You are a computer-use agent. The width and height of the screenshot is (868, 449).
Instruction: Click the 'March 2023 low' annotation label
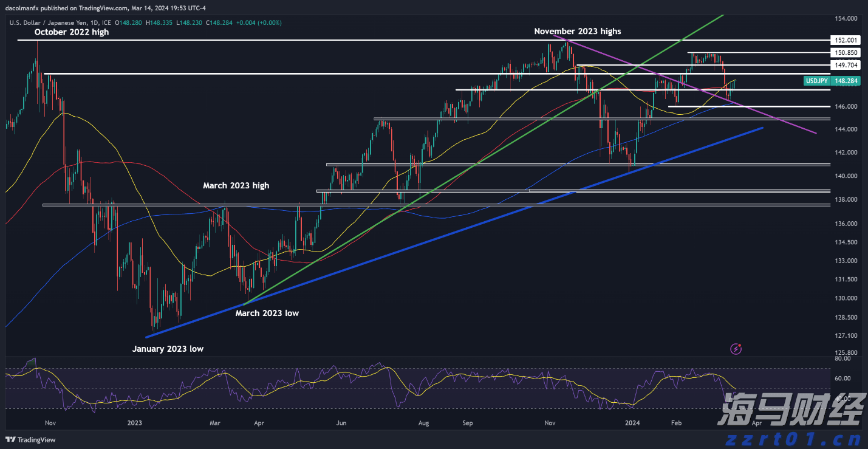267,314
